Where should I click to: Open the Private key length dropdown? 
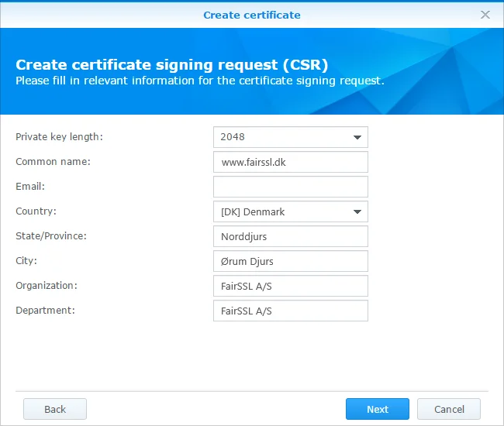coord(291,137)
